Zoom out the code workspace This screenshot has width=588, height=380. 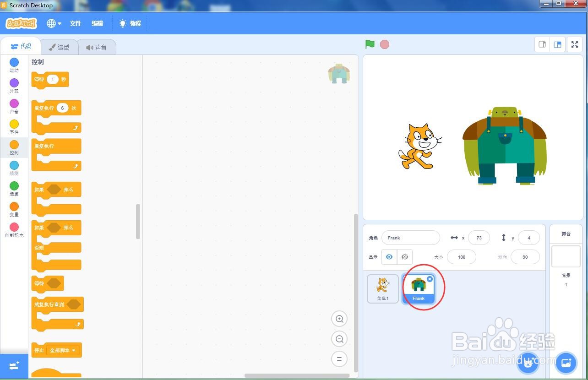[339, 339]
